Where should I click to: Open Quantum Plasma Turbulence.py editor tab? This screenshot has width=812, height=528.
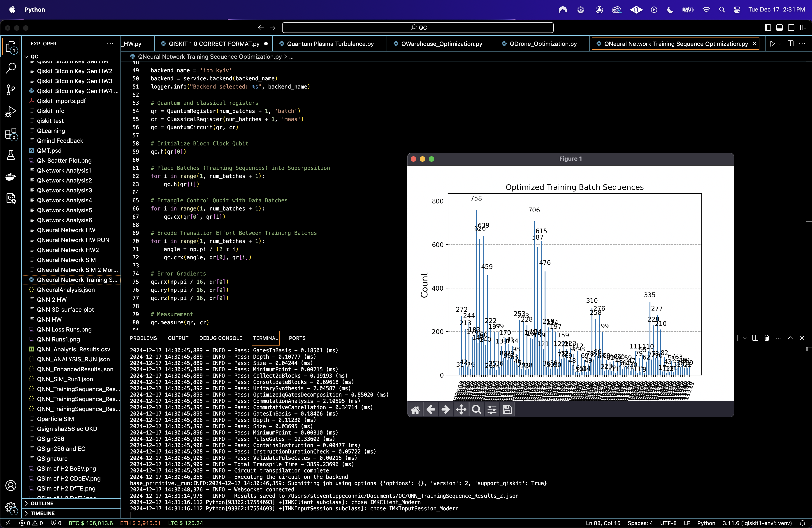329,44
